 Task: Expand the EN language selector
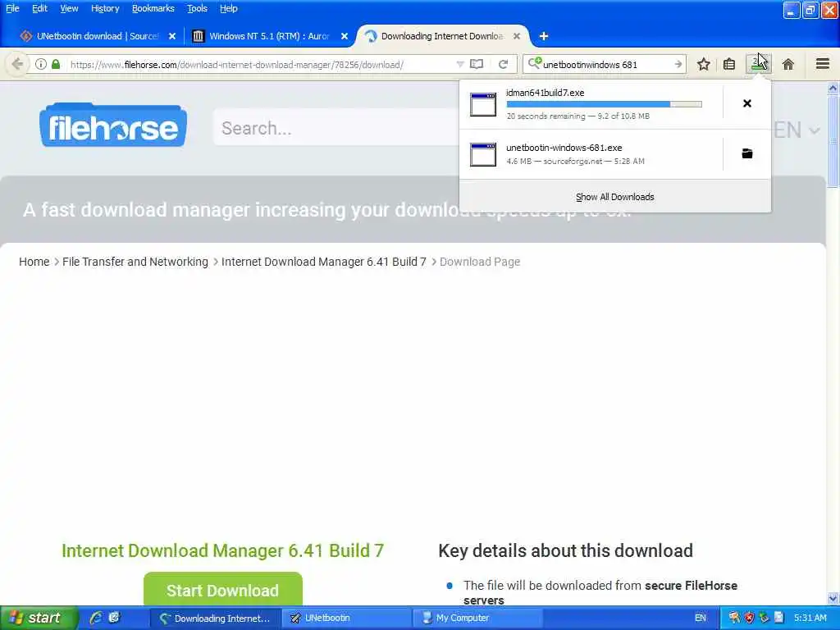797,130
